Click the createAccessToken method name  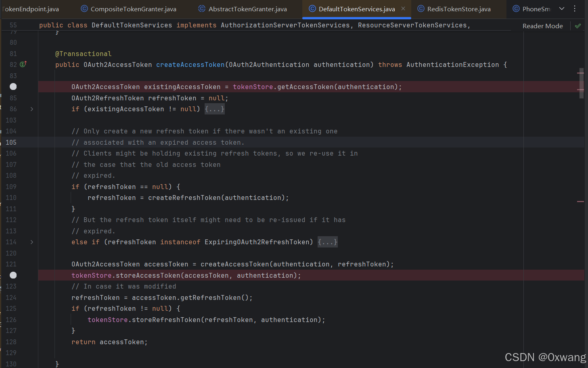click(190, 64)
